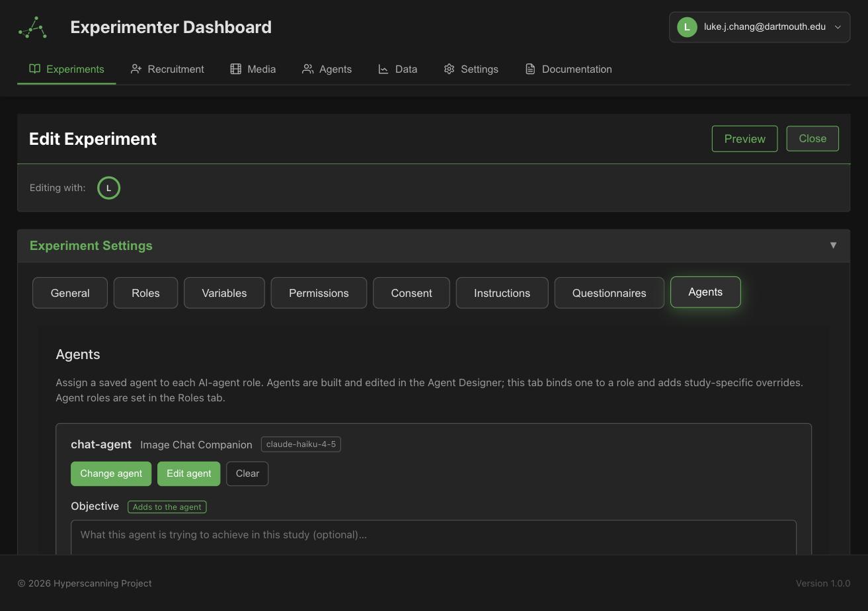The image size is (868, 611).
Task: Switch to the Media nav tab
Action: click(253, 69)
